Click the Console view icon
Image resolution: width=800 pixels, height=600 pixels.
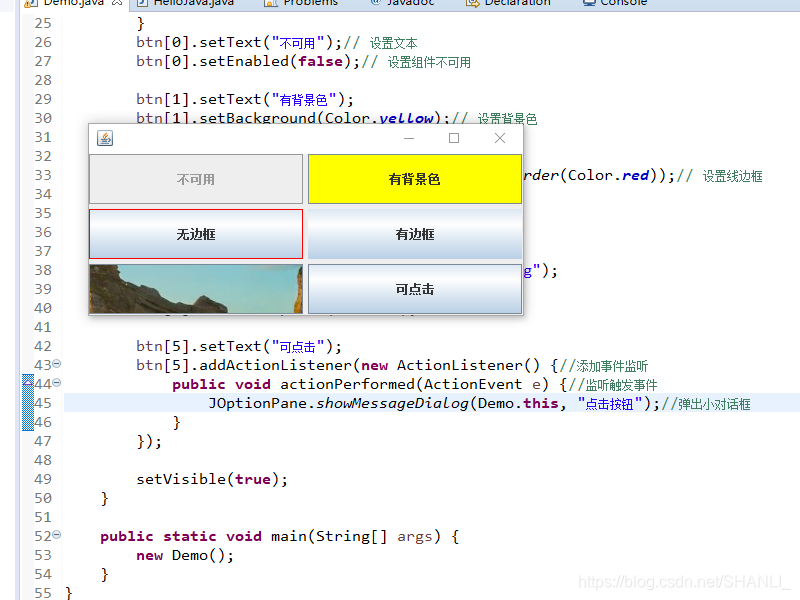[590, 4]
